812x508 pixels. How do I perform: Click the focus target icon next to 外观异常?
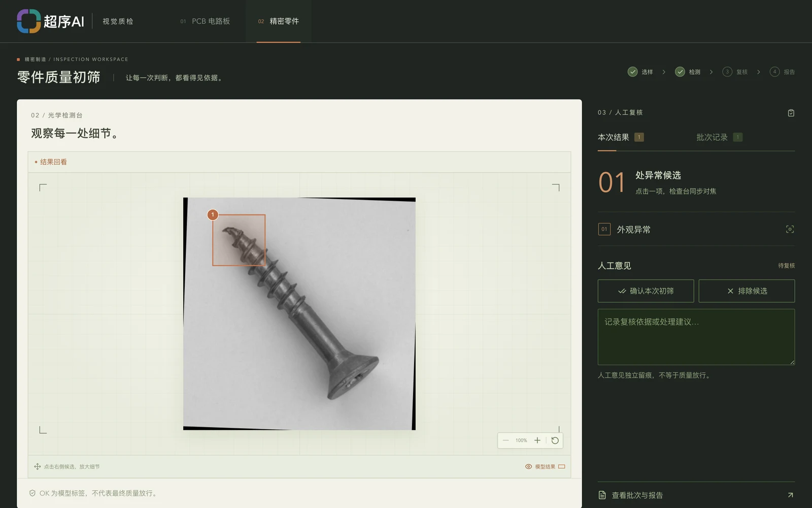tap(790, 230)
